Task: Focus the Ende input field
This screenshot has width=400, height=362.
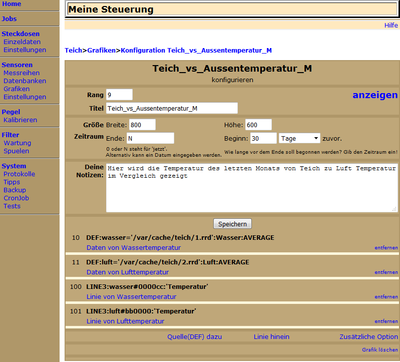Action: pyautogui.click(x=150, y=138)
